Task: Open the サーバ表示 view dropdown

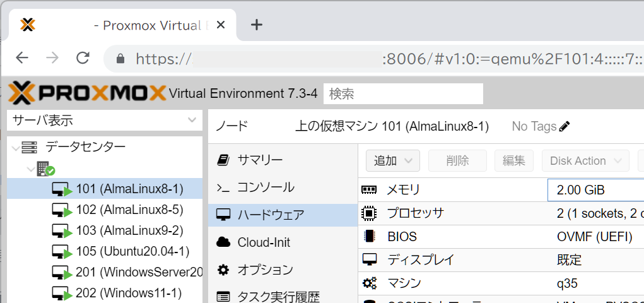Action: point(105,120)
